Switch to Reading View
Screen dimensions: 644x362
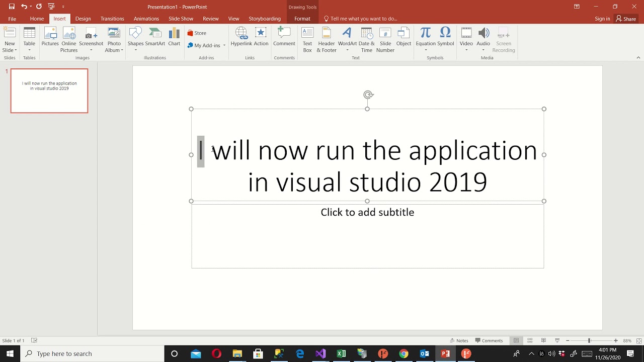click(543, 340)
